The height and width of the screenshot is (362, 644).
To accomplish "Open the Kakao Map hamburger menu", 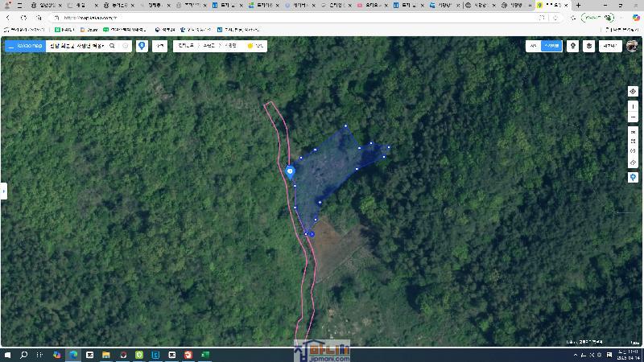I will pyautogui.click(x=10, y=46).
